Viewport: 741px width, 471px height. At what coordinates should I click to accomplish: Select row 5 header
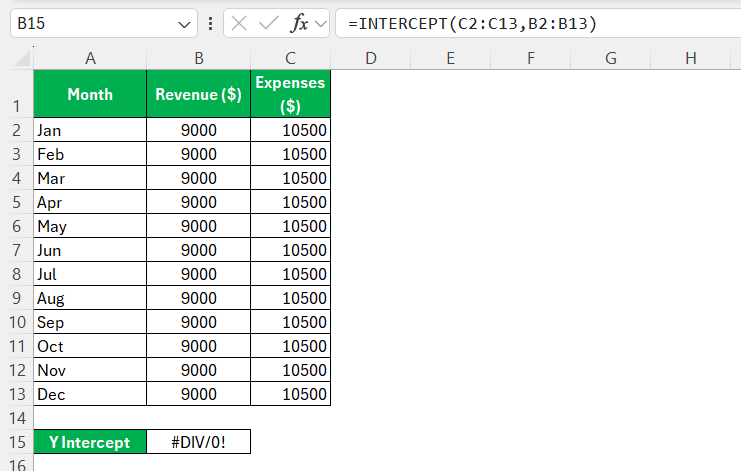pyautogui.click(x=17, y=202)
